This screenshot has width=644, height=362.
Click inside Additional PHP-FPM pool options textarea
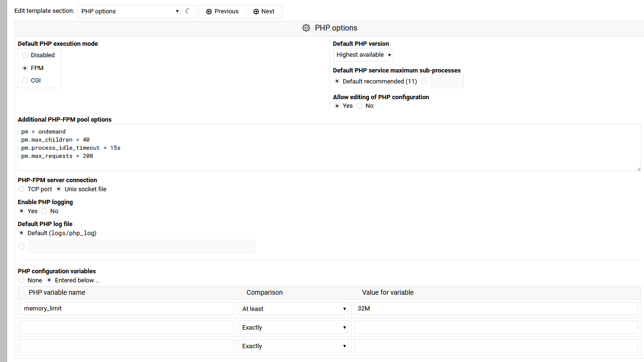(329, 147)
